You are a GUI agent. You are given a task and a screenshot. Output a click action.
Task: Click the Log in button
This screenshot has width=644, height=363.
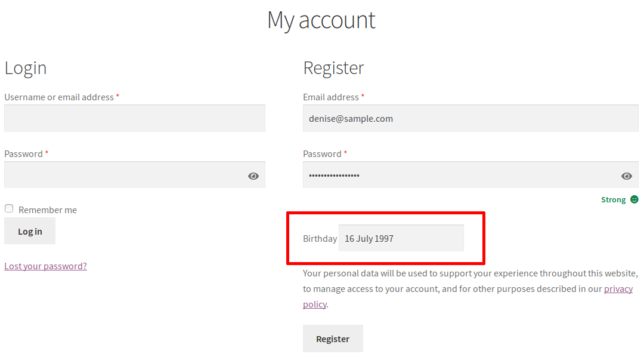tap(30, 231)
